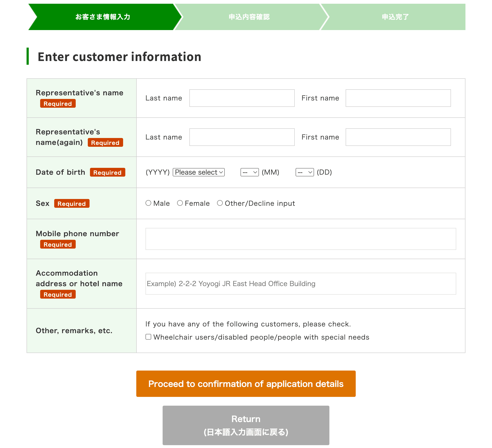This screenshot has width=492, height=448.
Task: Focus the Representative's First name field
Action: click(x=398, y=98)
